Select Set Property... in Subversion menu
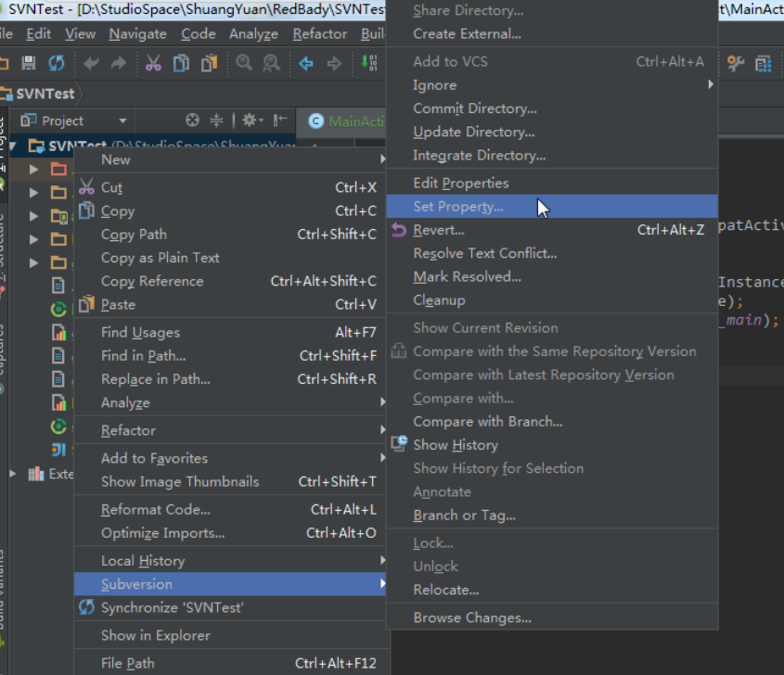The height and width of the screenshot is (675, 784). tap(552, 207)
